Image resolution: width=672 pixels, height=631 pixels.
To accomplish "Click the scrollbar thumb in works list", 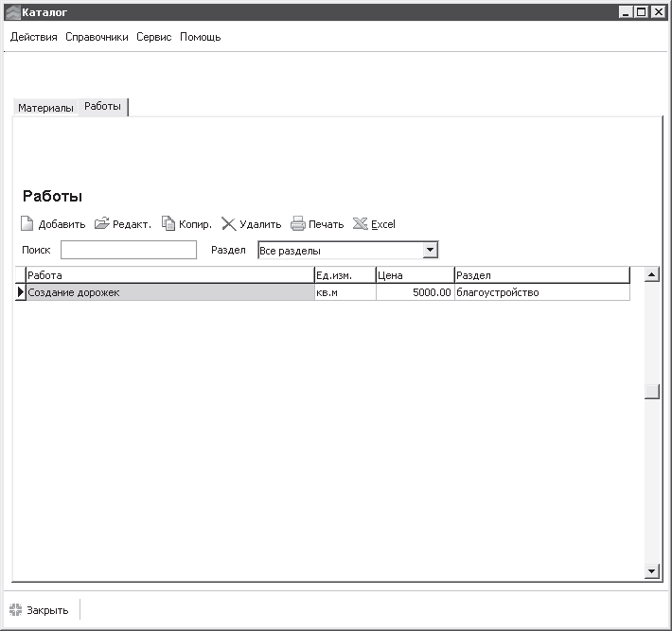I will [651, 391].
